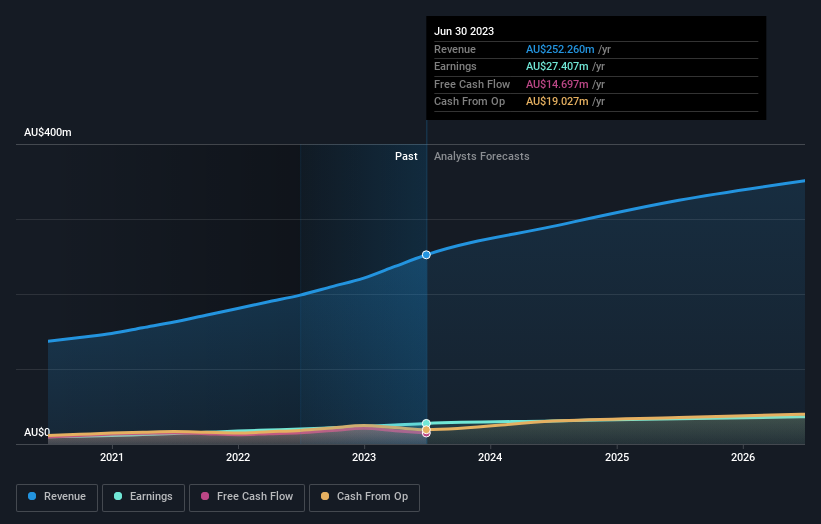
Task: Click the AU$19.027m cash from op value
Action: click(x=557, y=102)
